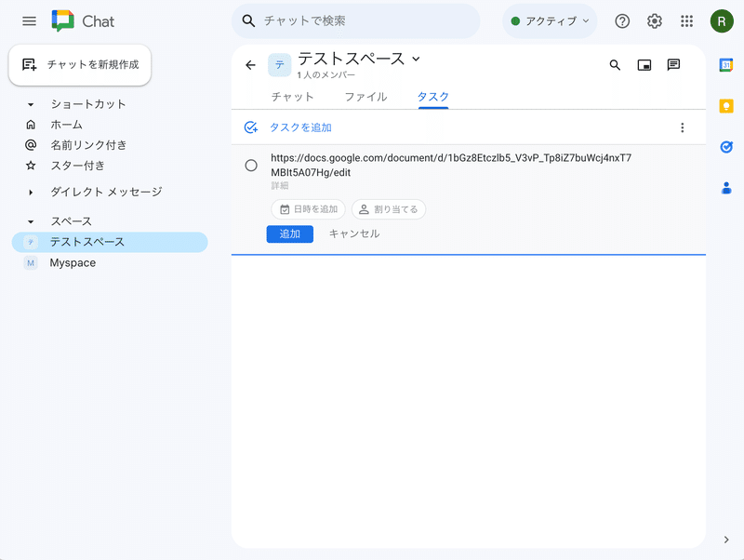Expand the テストスペース title dropdown

(416, 59)
